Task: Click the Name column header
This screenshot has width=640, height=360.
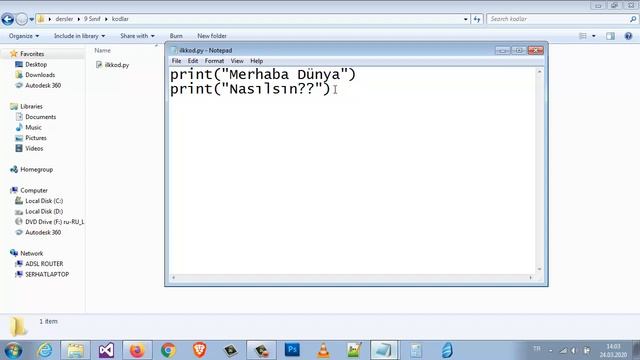Action: tap(102, 50)
